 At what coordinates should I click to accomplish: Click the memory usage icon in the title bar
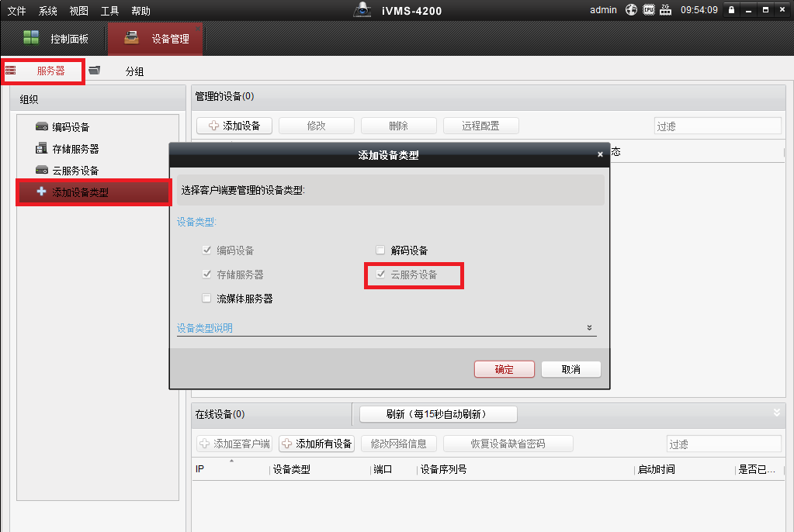665,10
